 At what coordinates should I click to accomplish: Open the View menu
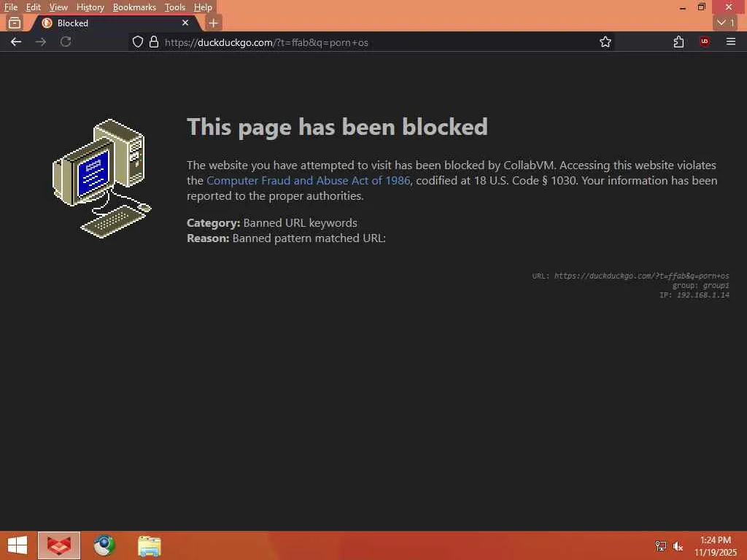(58, 7)
